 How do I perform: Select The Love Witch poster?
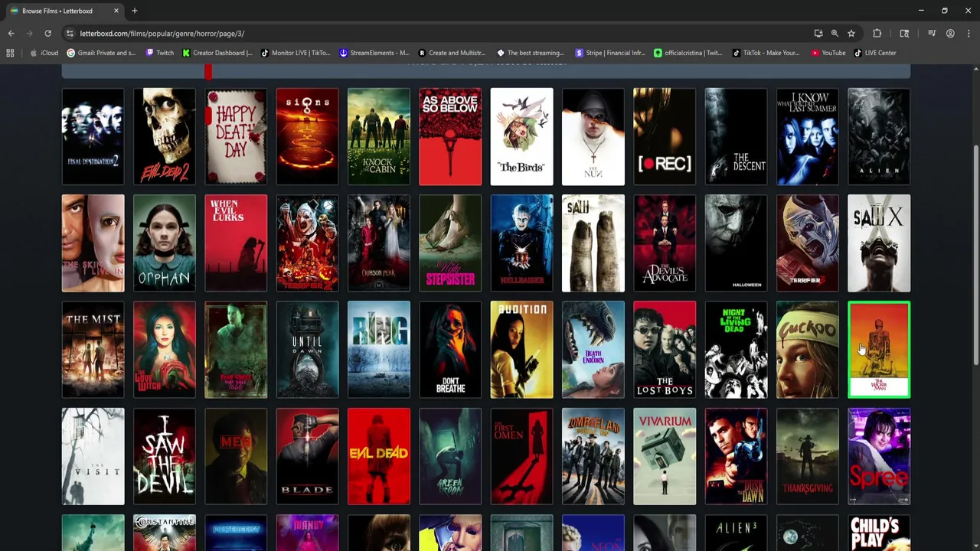[x=165, y=350]
